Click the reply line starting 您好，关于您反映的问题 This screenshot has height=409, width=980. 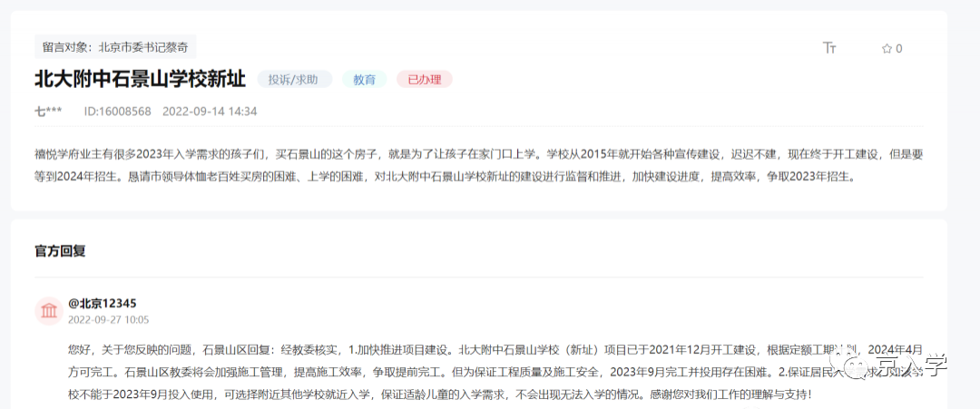[495, 349]
